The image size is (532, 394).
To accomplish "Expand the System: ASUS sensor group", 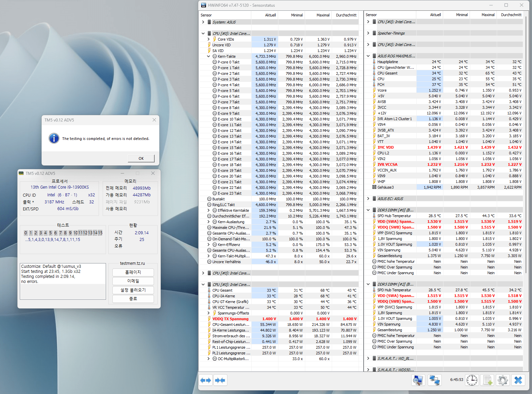I will click(203, 22).
